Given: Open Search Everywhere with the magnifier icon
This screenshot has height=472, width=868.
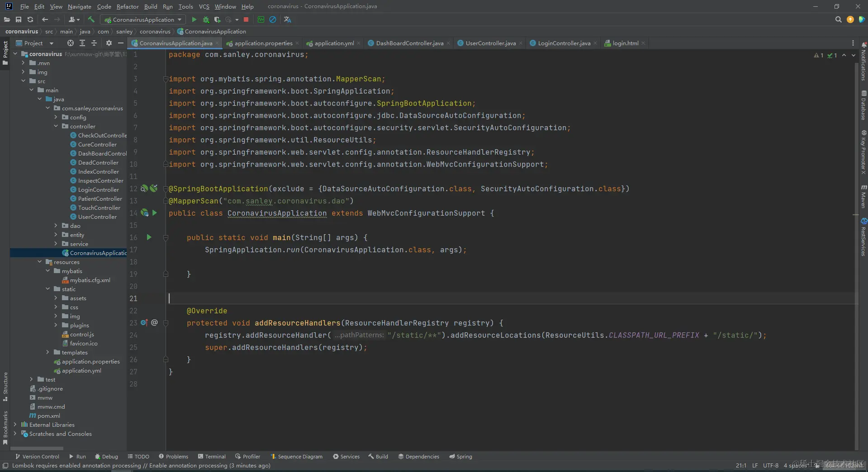Looking at the screenshot, I should point(838,19).
